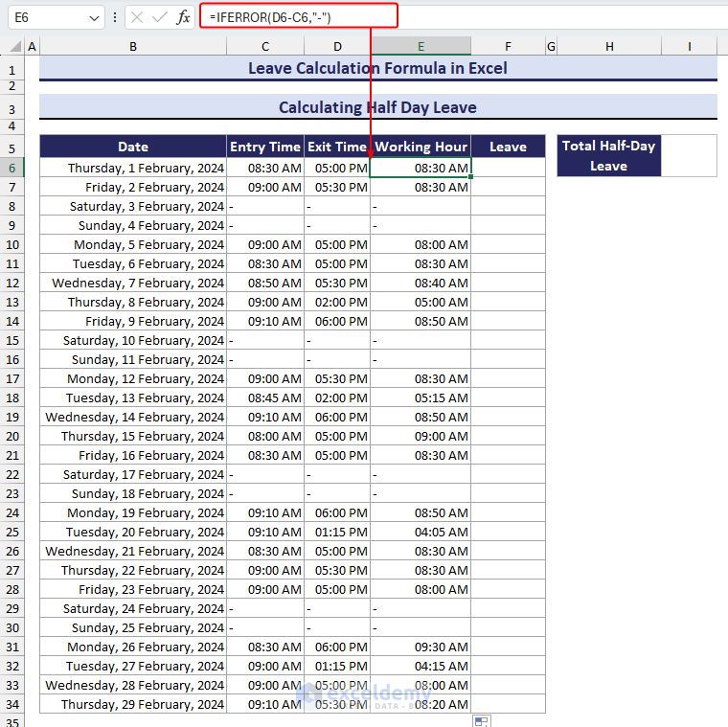Select column A header
This screenshot has width=728, height=727.
32,46
